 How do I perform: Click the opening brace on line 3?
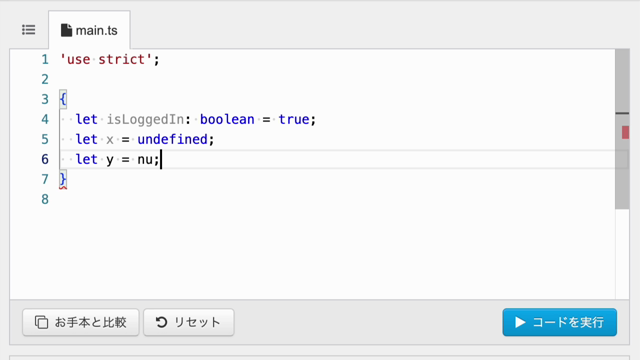(x=63, y=99)
